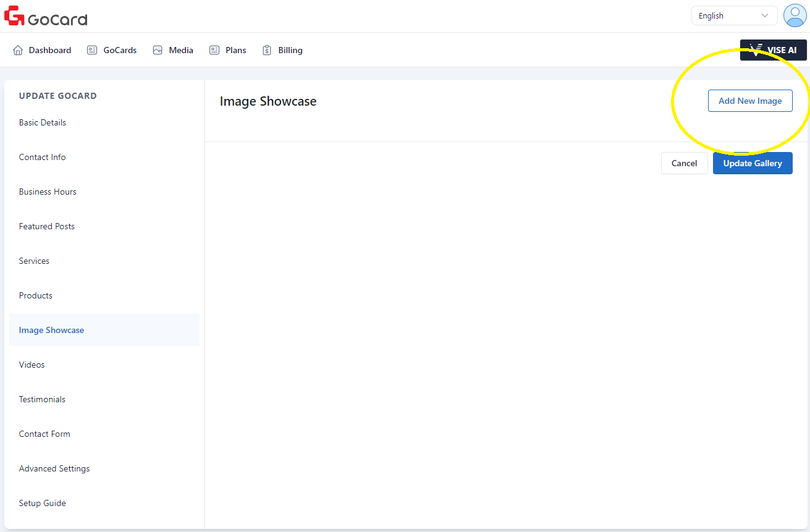Go to Basic Details section
Viewport: 810px width, 532px height.
click(x=43, y=122)
